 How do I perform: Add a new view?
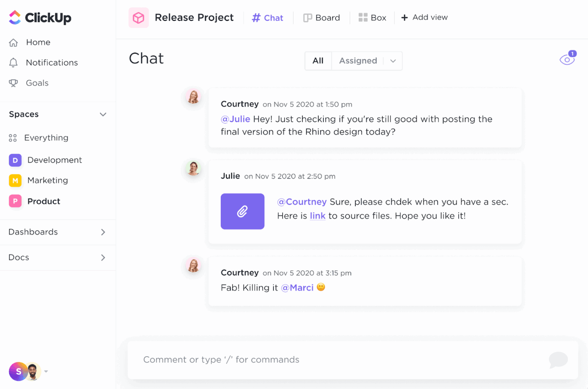pos(424,17)
